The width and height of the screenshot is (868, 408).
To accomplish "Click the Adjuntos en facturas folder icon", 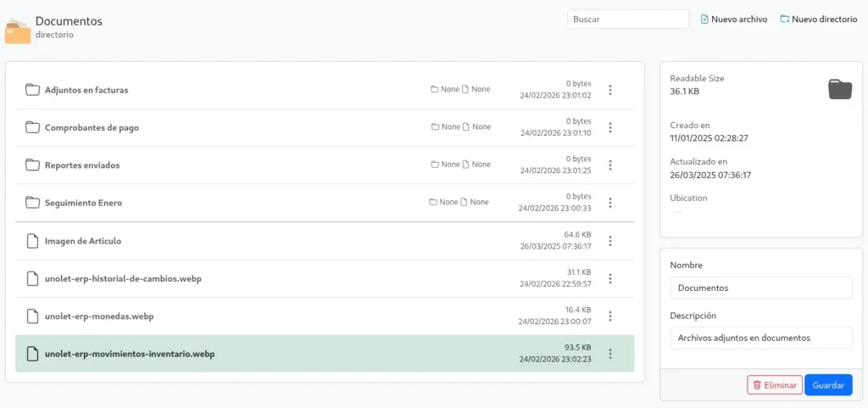I will click(33, 90).
